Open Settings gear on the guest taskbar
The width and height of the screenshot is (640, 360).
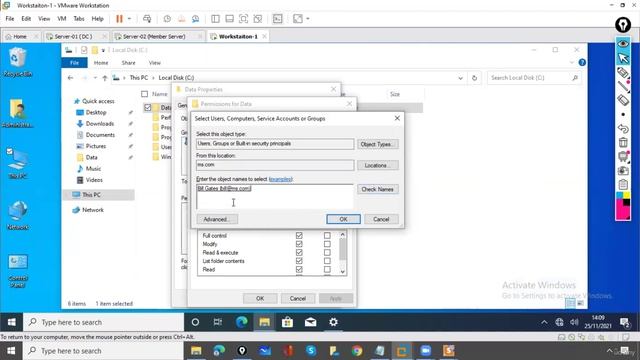tap(333, 322)
